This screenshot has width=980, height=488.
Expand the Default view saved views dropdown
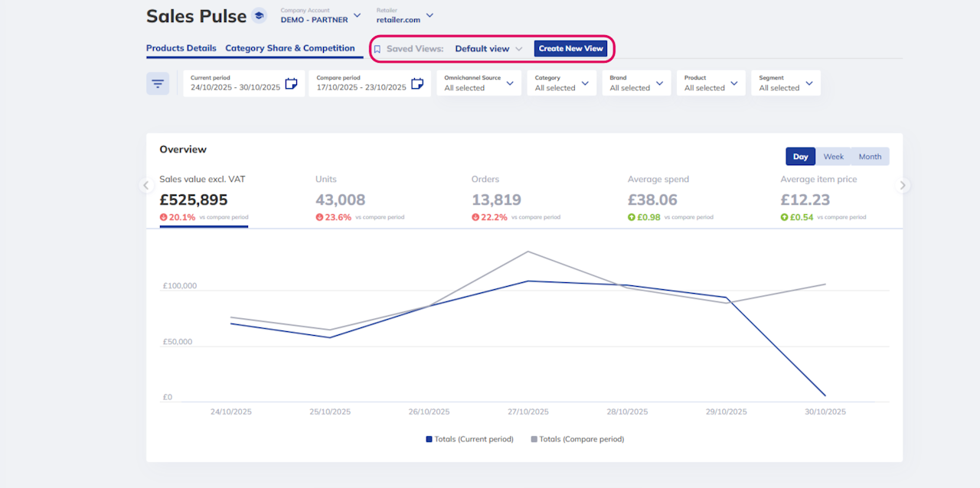pyautogui.click(x=488, y=49)
